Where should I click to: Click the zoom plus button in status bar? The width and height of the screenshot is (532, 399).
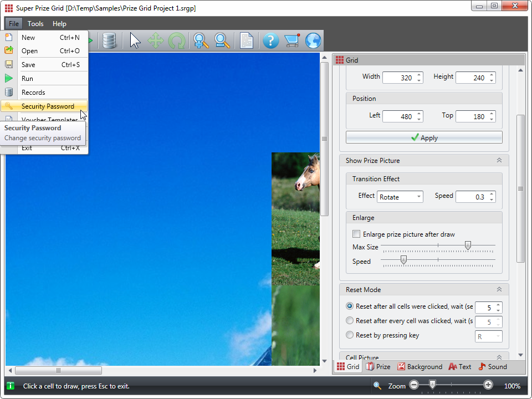(488, 385)
